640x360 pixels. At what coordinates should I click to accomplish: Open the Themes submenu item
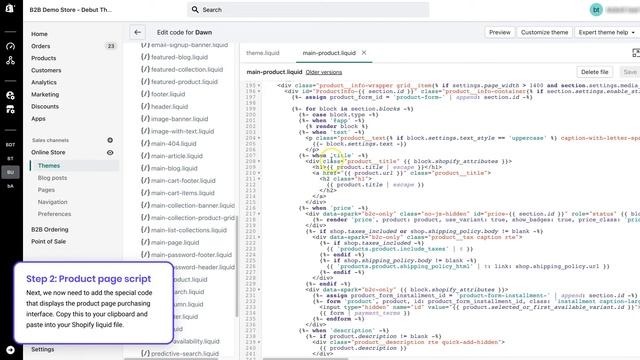pyautogui.click(x=49, y=165)
